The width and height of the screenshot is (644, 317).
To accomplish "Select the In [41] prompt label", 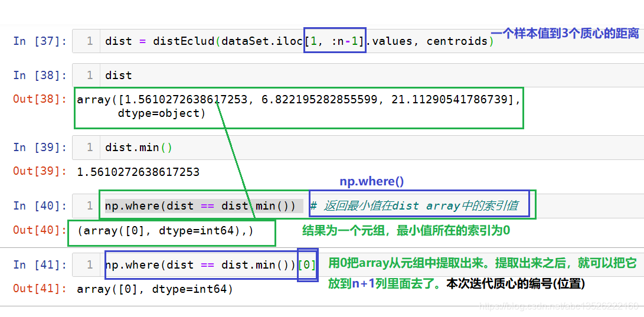I will coord(40,265).
